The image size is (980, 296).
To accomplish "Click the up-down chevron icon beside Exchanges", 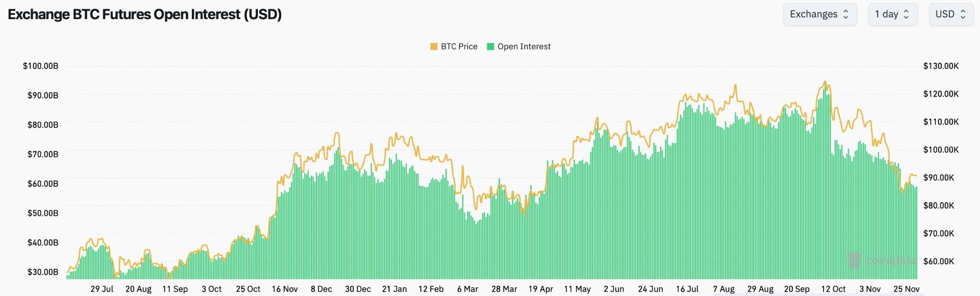I will click(846, 14).
